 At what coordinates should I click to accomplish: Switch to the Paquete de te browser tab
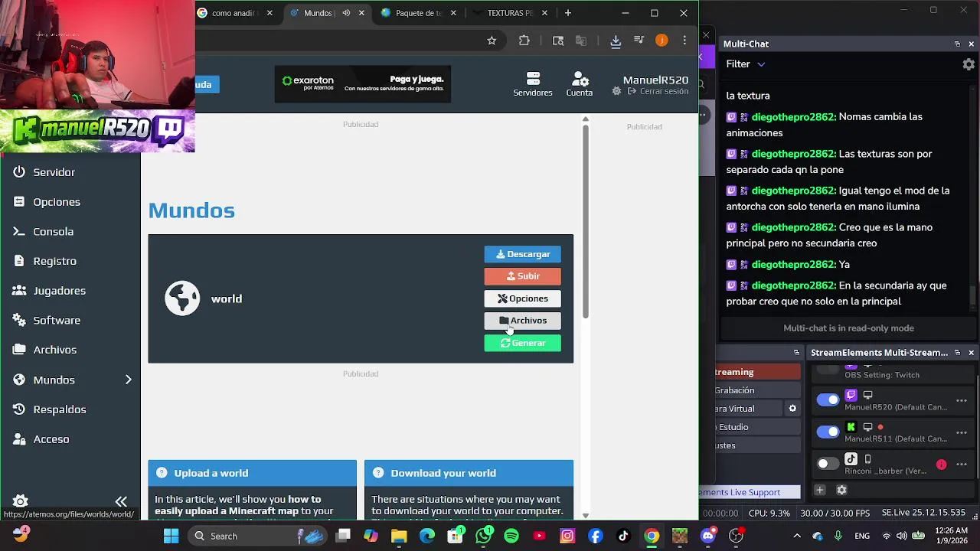(x=420, y=13)
